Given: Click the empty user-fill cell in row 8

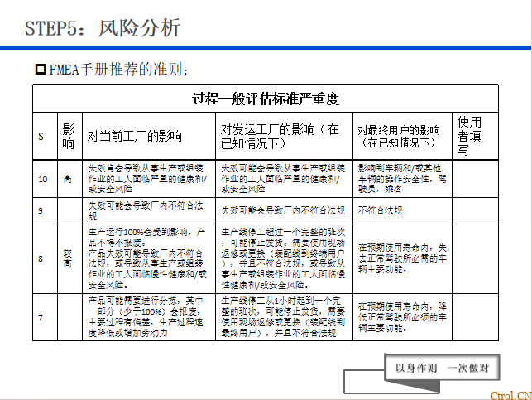Looking at the screenshot, I should point(475,258).
